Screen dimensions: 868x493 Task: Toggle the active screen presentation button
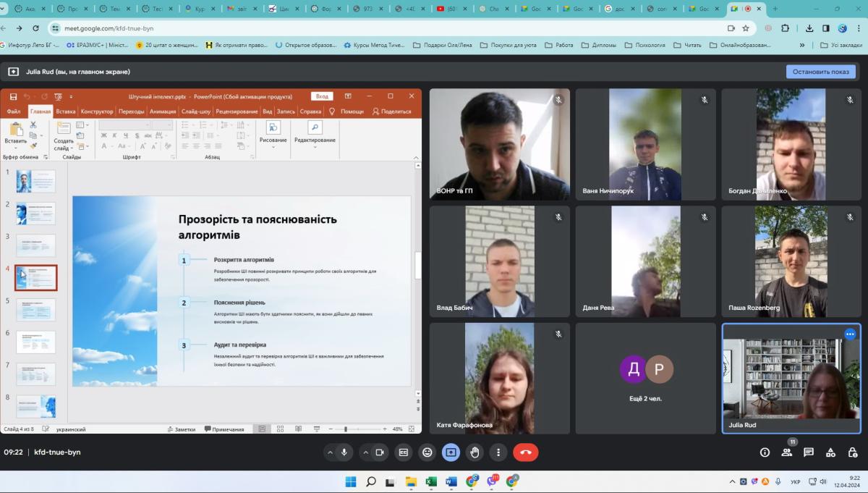(x=451, y=452)
